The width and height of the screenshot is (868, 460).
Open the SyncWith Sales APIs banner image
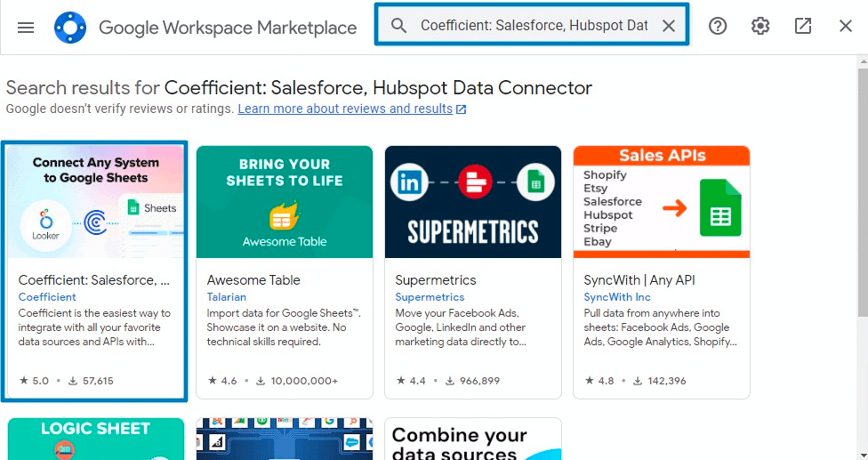662,201
